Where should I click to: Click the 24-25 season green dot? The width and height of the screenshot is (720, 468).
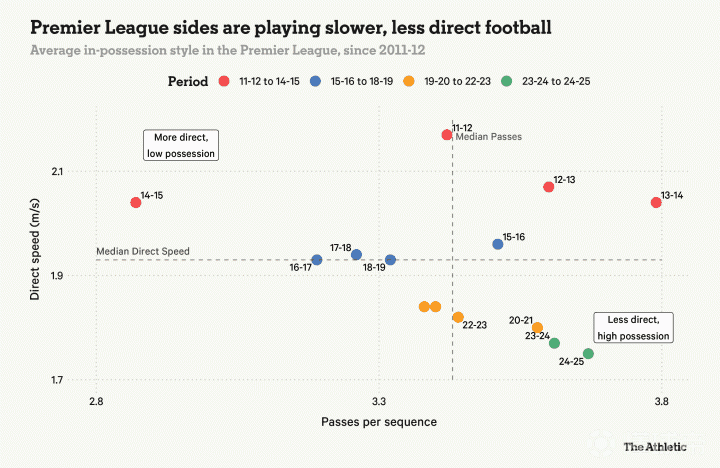point(588,354)
